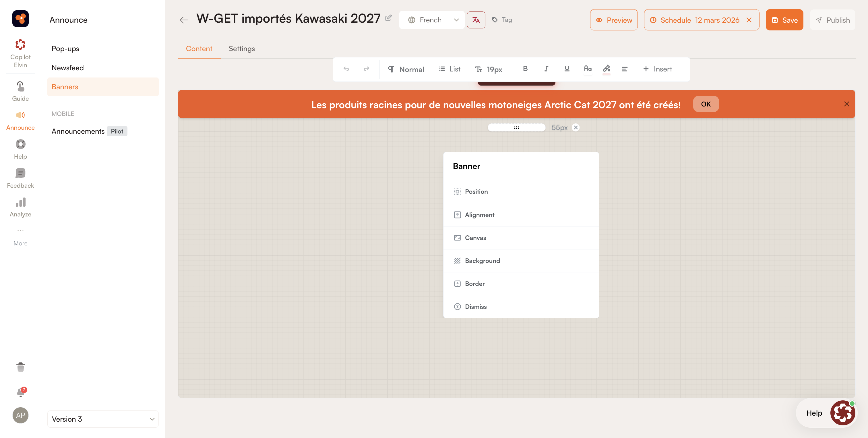The width and height of the screenshot is (868, 438).
Task: Click the translate icon button
Action: (x=476, y=20)
